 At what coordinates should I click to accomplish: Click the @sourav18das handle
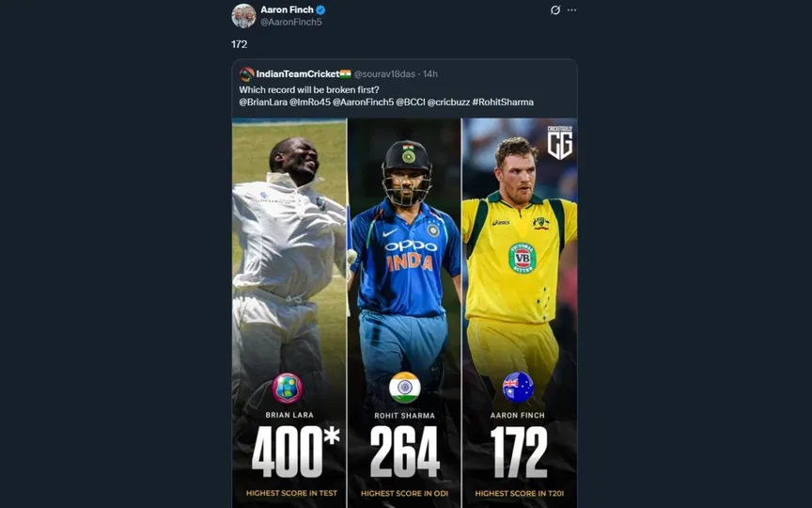[385, 74]
